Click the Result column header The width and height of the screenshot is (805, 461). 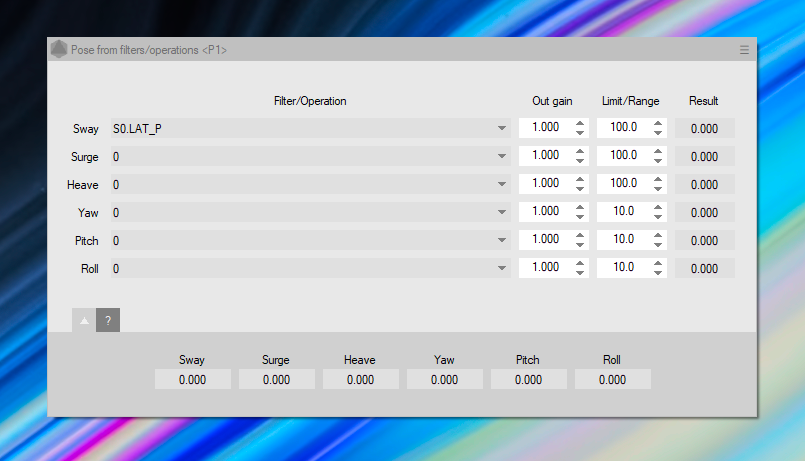[x=703, y=101]
